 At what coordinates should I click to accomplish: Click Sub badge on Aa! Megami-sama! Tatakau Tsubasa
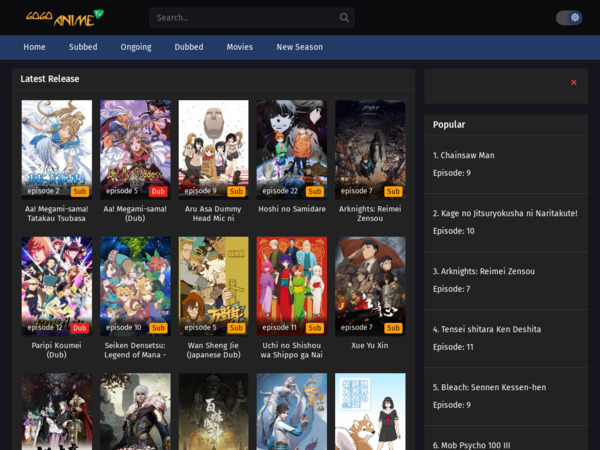tap(80, 191)
